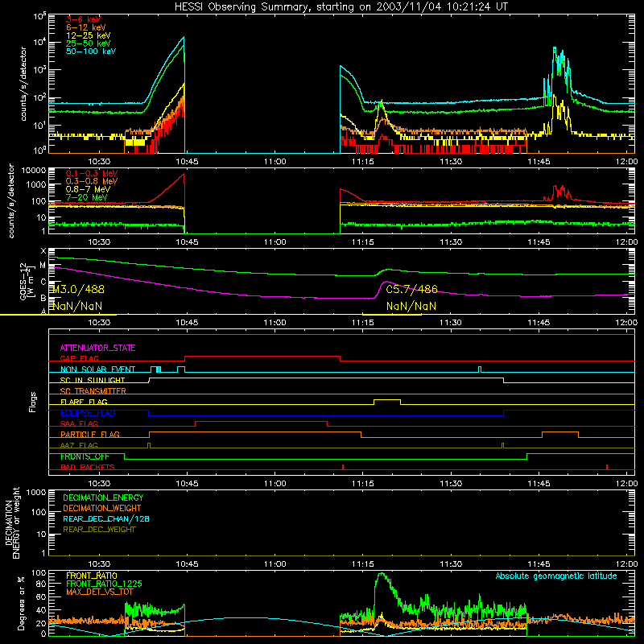Viewport: 644px width, 644px height.
Task: Click the FRONT_RATIO legend label
Action: [x=92, y=576]
